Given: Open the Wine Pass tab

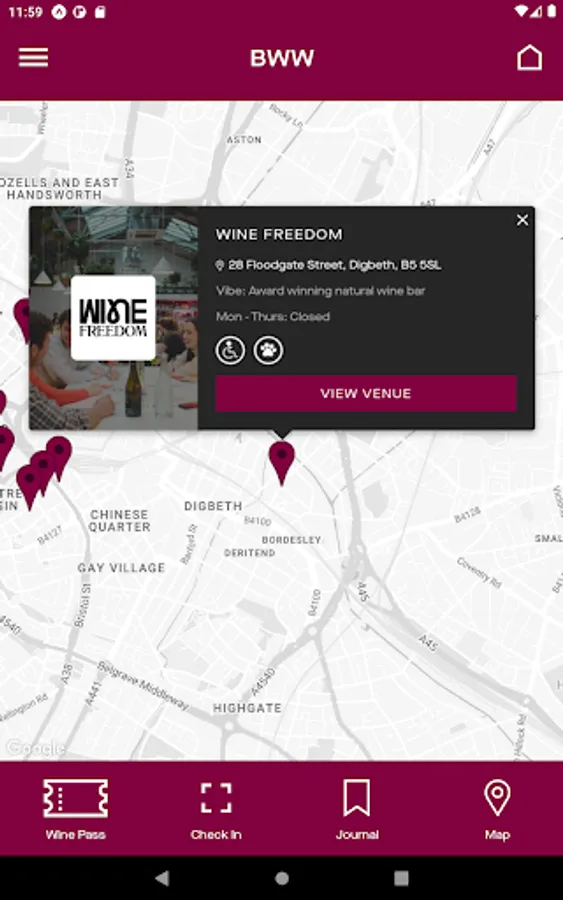Looking at the screenshot, I should coord(75,809).
